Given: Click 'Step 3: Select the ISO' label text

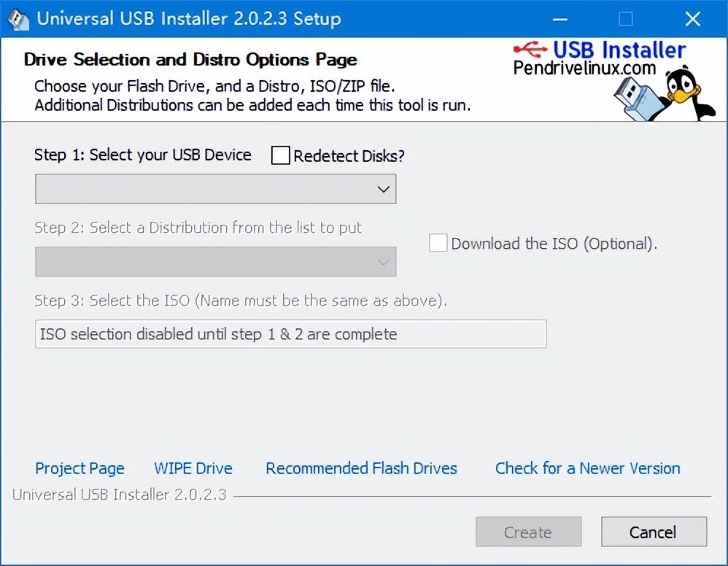Looking at the screenshot, I should pos(241,301).
